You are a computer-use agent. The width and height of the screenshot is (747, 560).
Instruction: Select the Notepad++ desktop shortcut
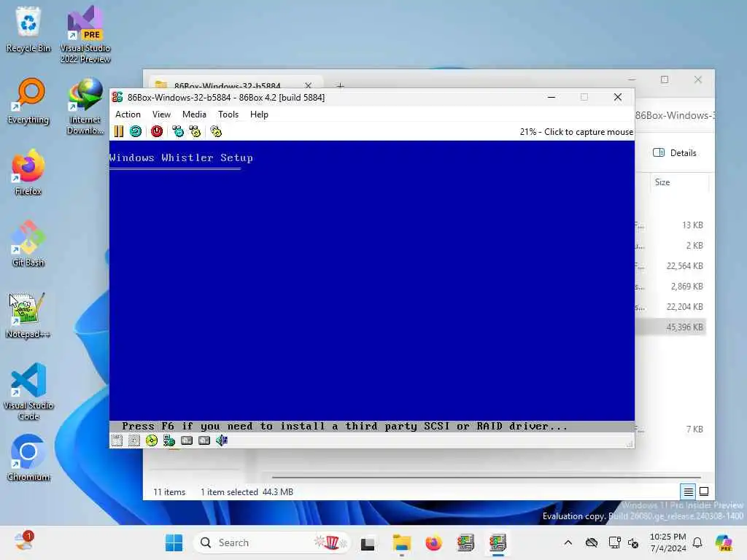pos(28,315)
